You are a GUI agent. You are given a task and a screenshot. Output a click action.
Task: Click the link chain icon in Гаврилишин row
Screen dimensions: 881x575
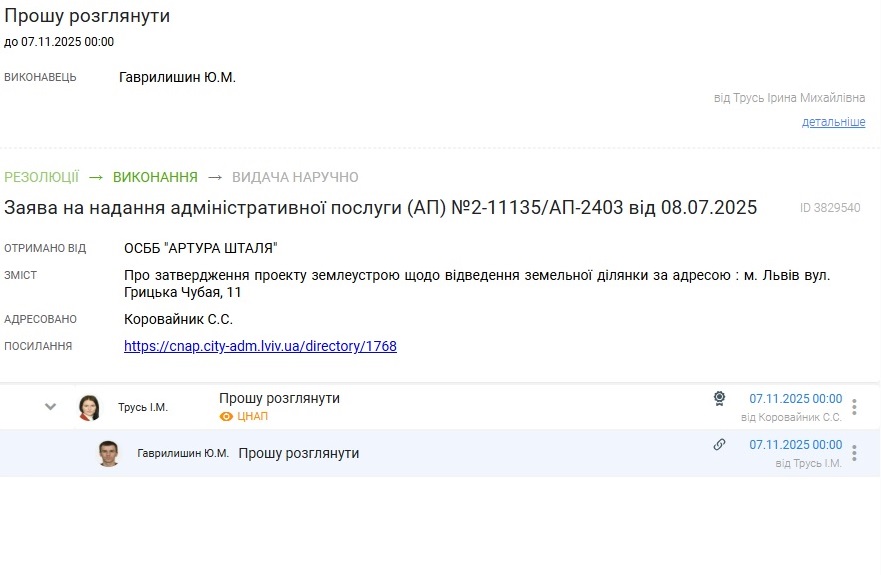tap(719, 445)
